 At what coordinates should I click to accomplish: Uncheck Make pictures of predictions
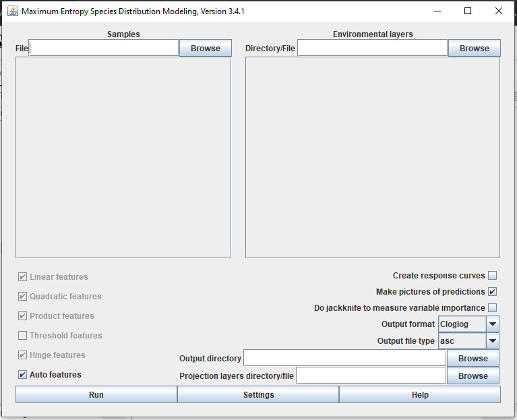[x=492, y=292]
